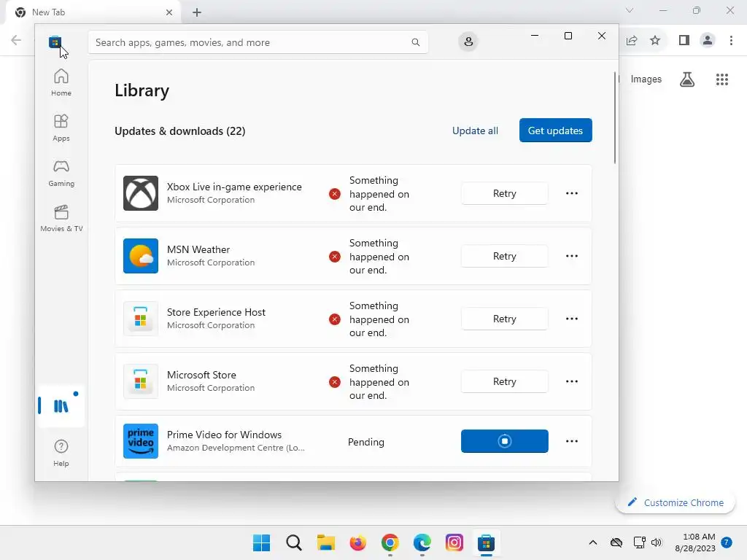Open the taskbar clock showing 1:08 AM

point(695,542)
